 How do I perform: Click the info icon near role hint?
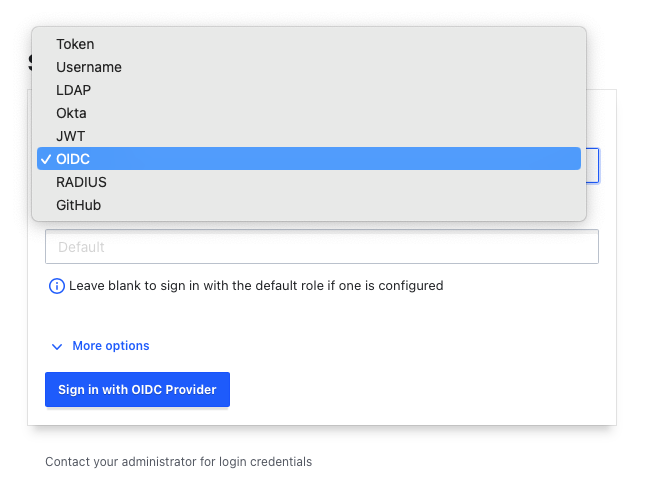(57, 286)
